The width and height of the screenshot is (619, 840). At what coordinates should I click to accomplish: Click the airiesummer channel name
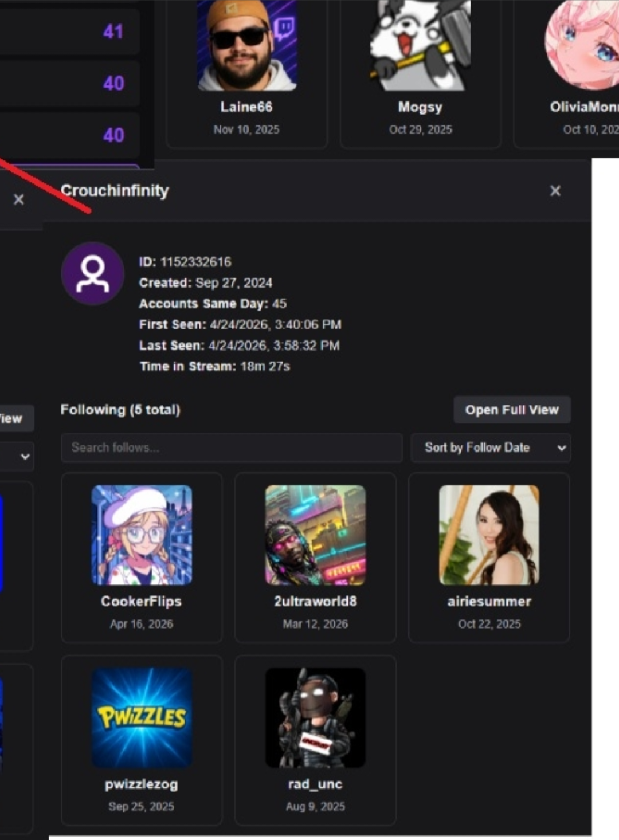(x=489, y=601)
